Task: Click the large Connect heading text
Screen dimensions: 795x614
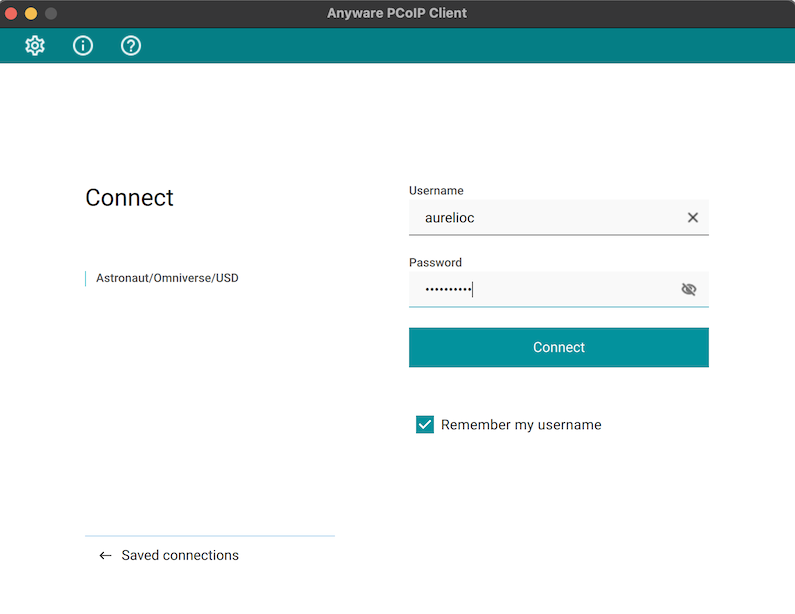Action: pyautogui.click(x=130, y=198)
